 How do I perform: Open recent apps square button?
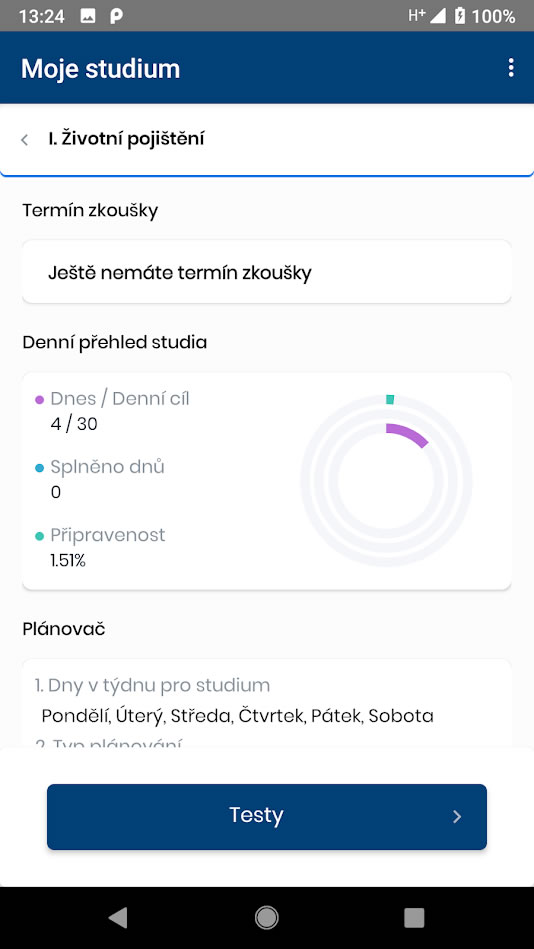[414, 918]
